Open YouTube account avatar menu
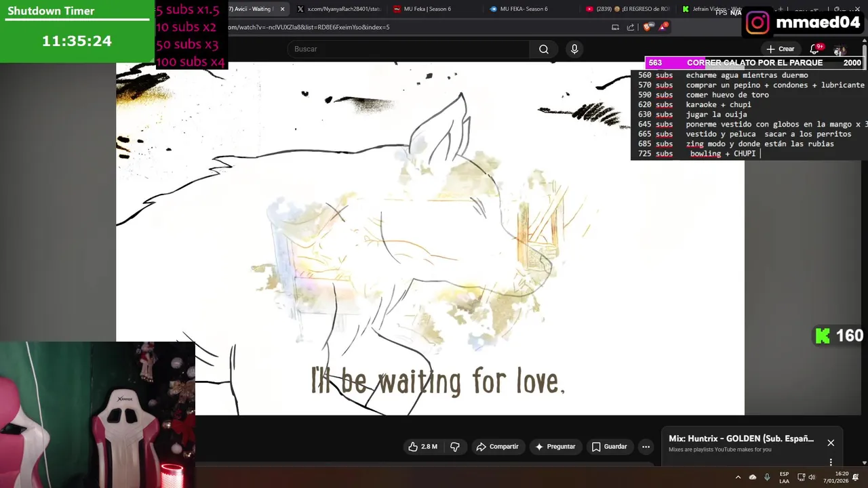868x488 pixels. click(840, 49)
